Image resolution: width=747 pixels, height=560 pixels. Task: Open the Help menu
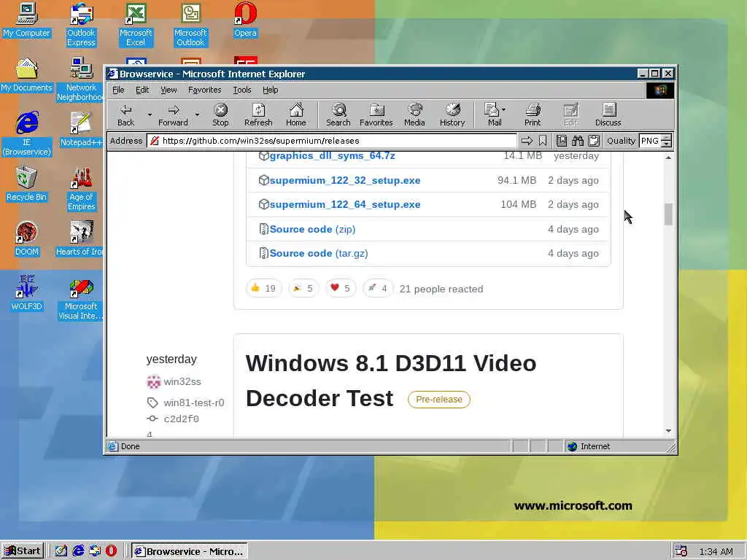(x=270, y=90)
